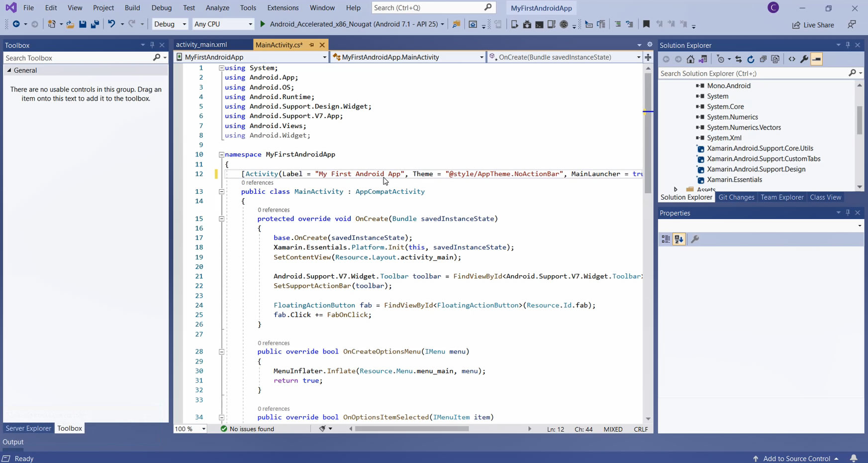
Task: Click the Live Share button
Action: click(x=813, y=24)
